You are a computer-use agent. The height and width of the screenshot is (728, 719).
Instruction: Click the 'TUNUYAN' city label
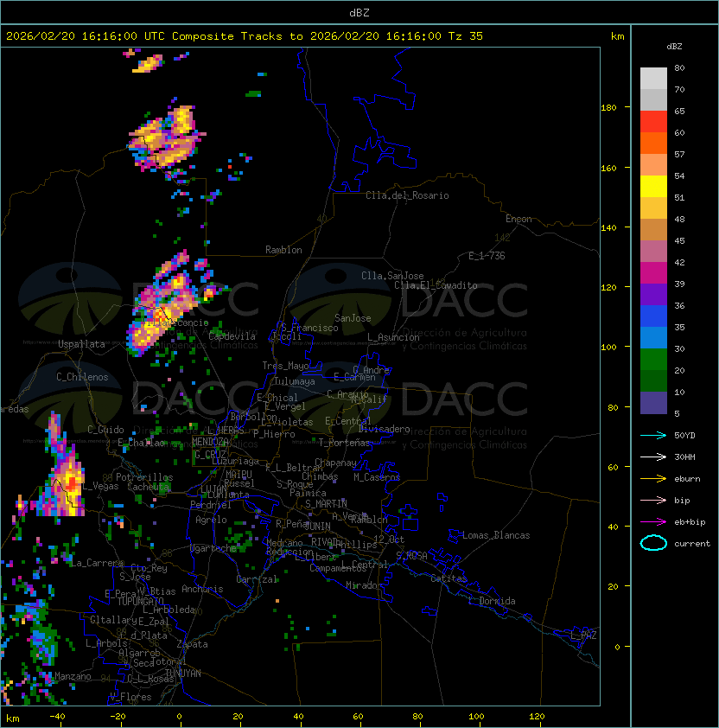click(183, 674)
